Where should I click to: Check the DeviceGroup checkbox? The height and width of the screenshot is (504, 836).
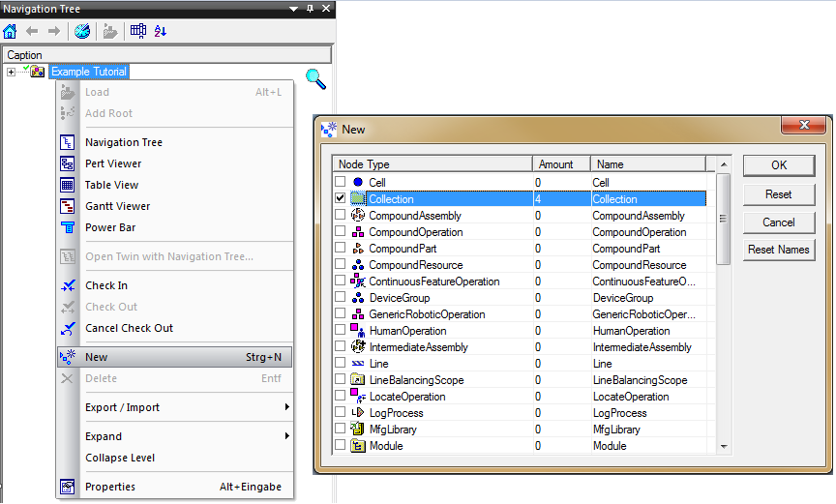[341, 297]
